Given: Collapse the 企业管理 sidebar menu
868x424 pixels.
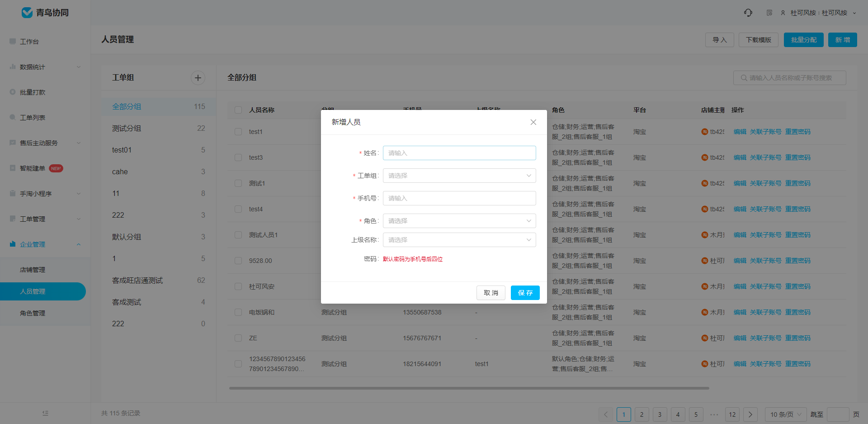Looking at the screenshot, I should [79, 244].
